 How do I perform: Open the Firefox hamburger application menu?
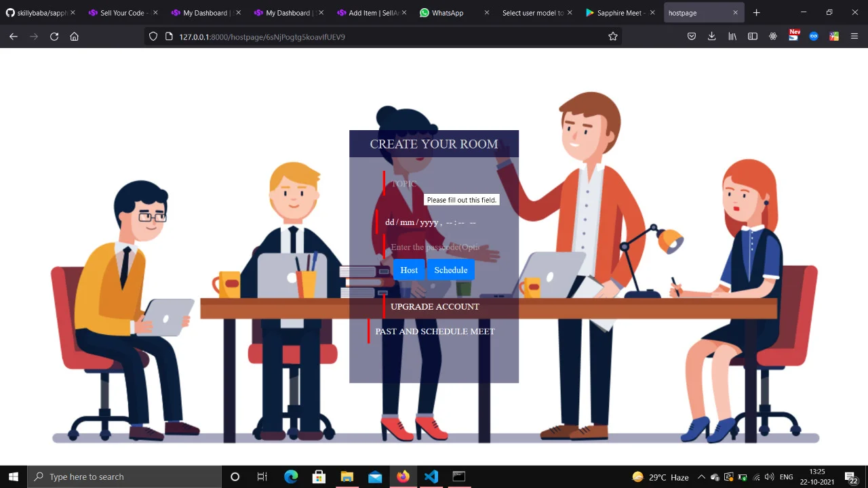(854, 37)
